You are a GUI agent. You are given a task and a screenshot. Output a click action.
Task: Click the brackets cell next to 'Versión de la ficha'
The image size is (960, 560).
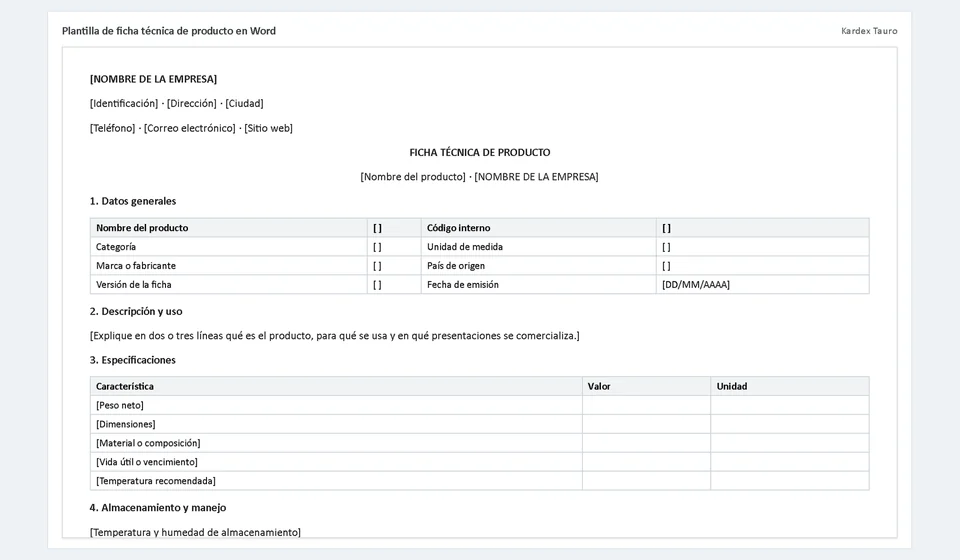394,285
